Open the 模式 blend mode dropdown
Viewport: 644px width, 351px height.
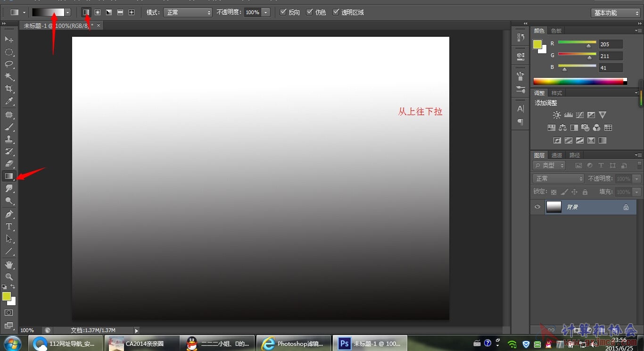(188, 12)
